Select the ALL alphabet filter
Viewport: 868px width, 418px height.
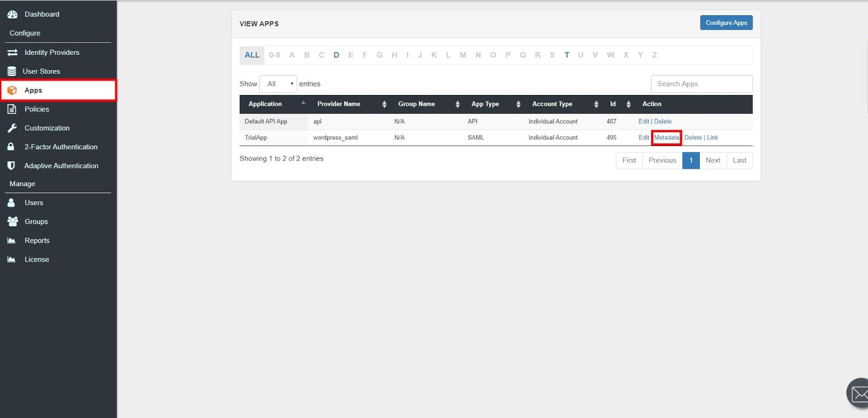point(252,55)
